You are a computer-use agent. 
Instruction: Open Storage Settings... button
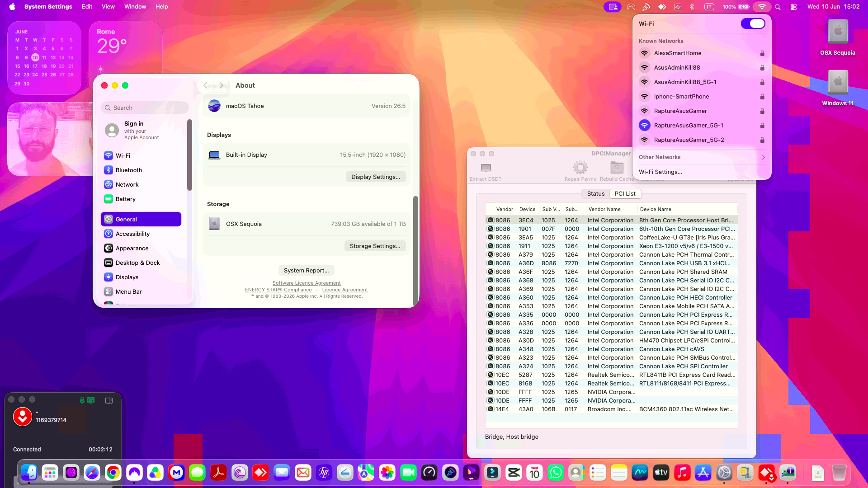click(x=375, y=246)
